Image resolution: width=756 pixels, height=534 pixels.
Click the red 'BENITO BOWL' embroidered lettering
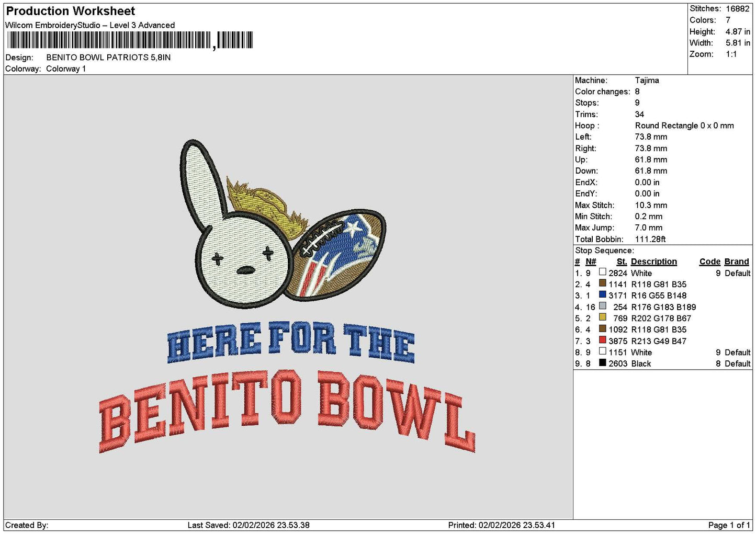pos(287,411)
